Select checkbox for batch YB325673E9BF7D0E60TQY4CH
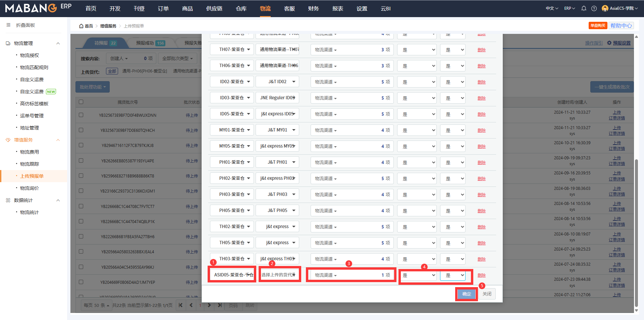The height and width of the screenshot is (320, 644). (81, 130)
